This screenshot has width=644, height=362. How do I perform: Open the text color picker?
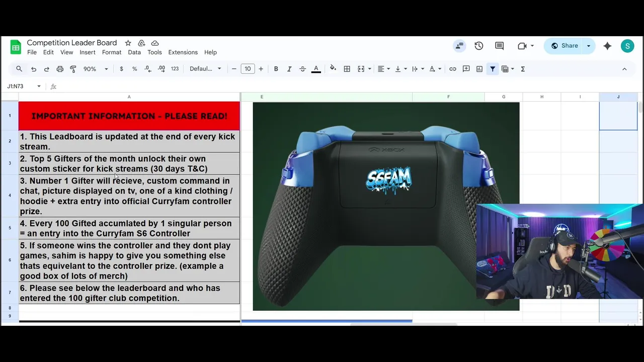click(316, 69)
